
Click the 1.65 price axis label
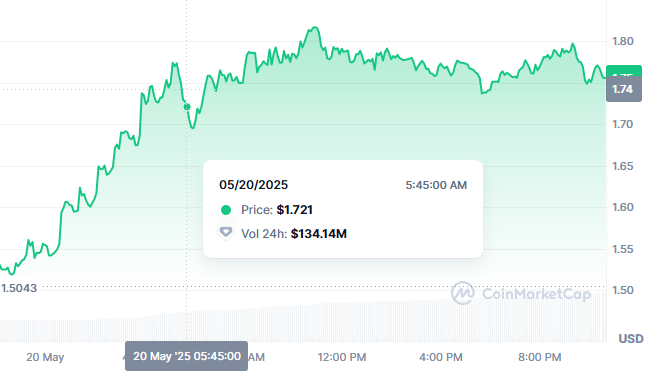(623, 166)
